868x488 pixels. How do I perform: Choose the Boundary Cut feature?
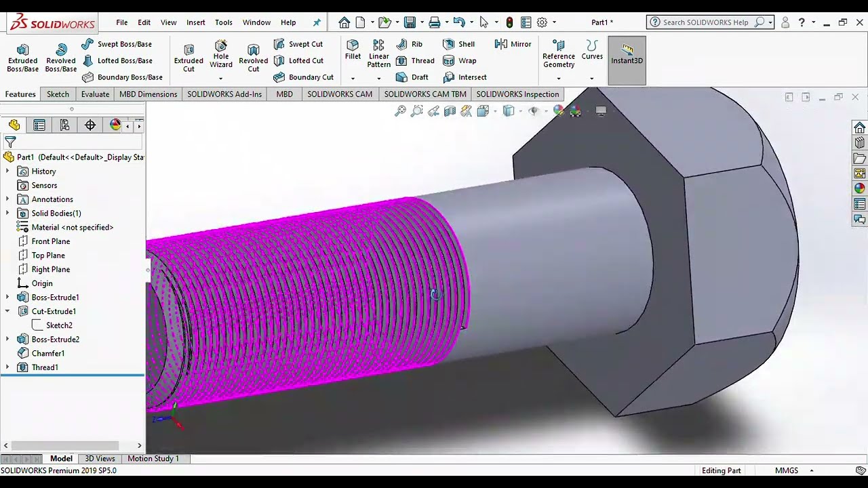pyautogui.click(x=303, y=77)
